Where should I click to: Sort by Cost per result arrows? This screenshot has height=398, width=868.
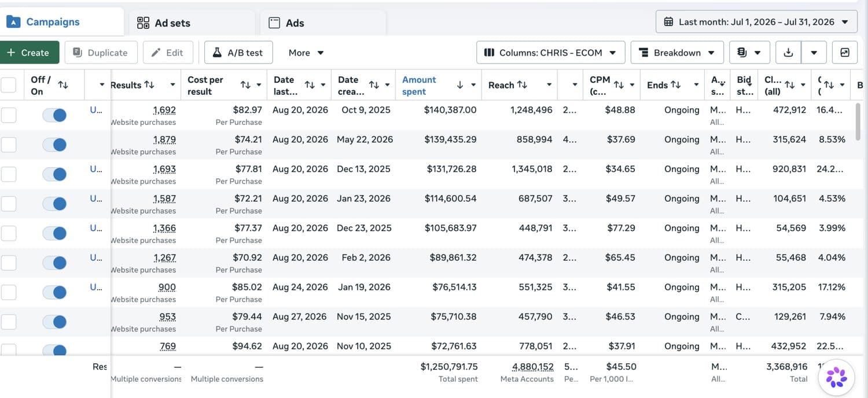(245, 85)
